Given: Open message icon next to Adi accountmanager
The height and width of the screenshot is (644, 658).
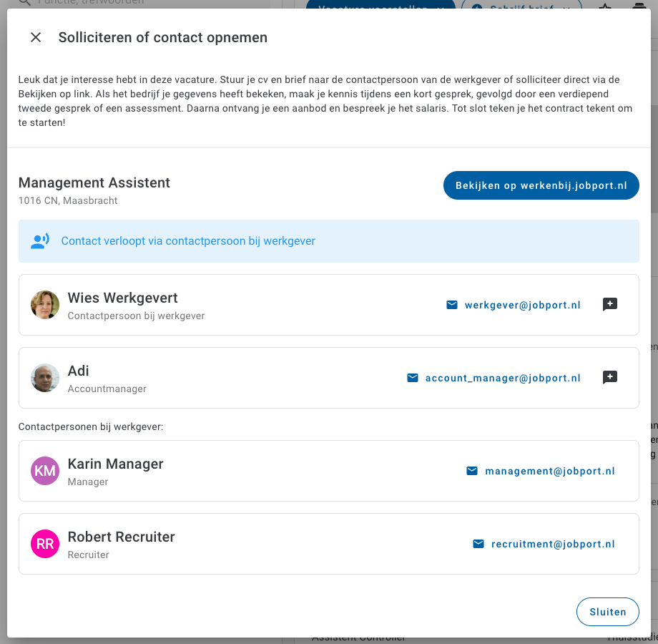Looking at the screenshot, I should tap(610, 377).
